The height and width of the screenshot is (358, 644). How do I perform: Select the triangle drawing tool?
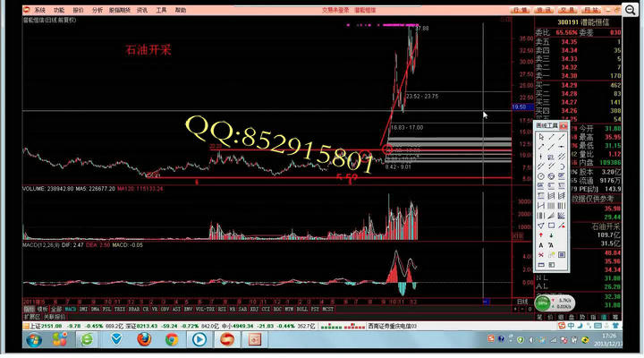click(x=541, y=225)
